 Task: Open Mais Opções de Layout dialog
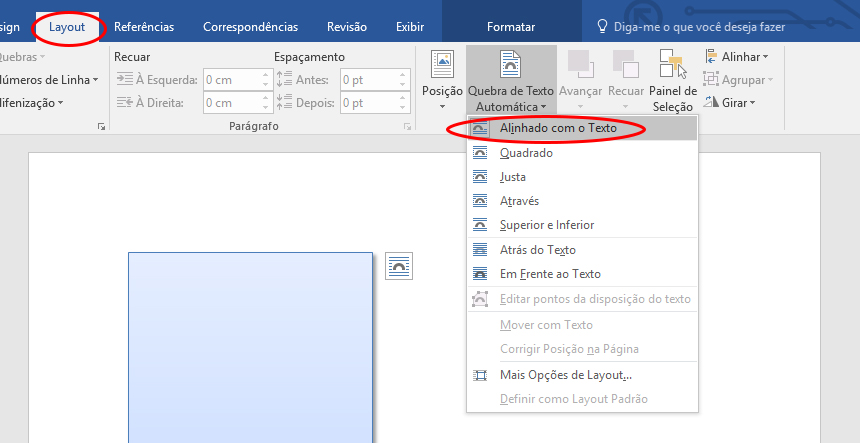pos(582,376)
